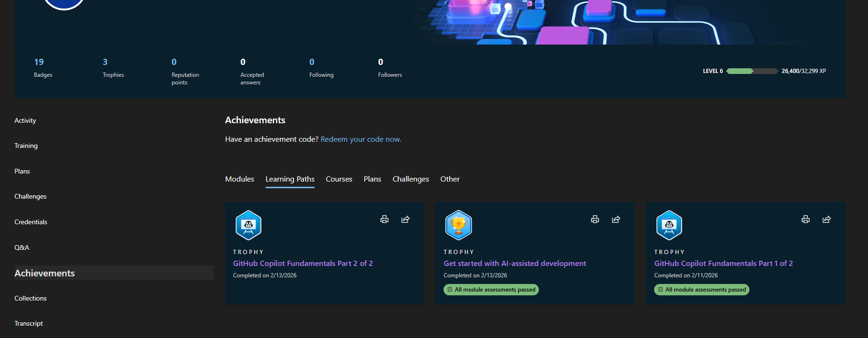Click the 26,400/32,299 XP text
The image size is (868, 338).
pyautogui.click(x=803, y=71)
